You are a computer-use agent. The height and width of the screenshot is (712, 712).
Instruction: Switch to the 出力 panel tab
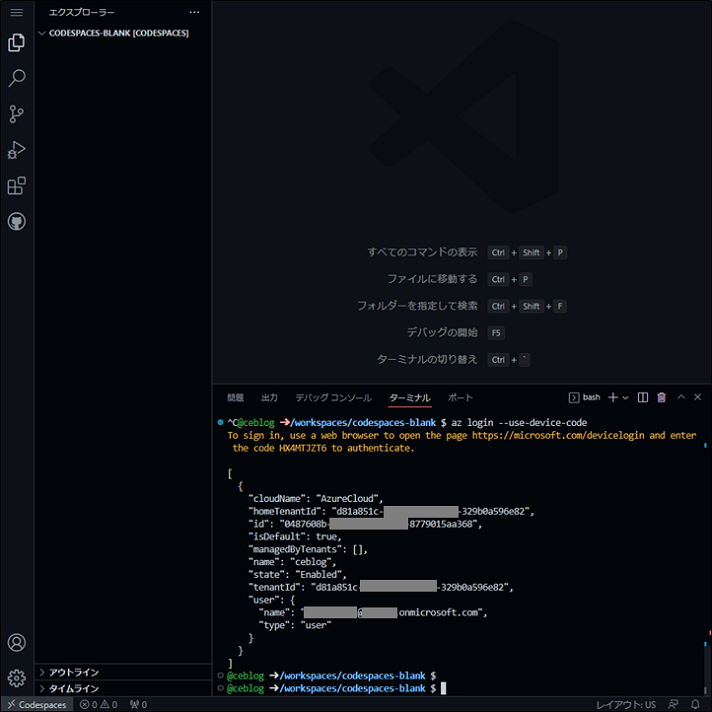pyautogui.click(x=269, y=398)
